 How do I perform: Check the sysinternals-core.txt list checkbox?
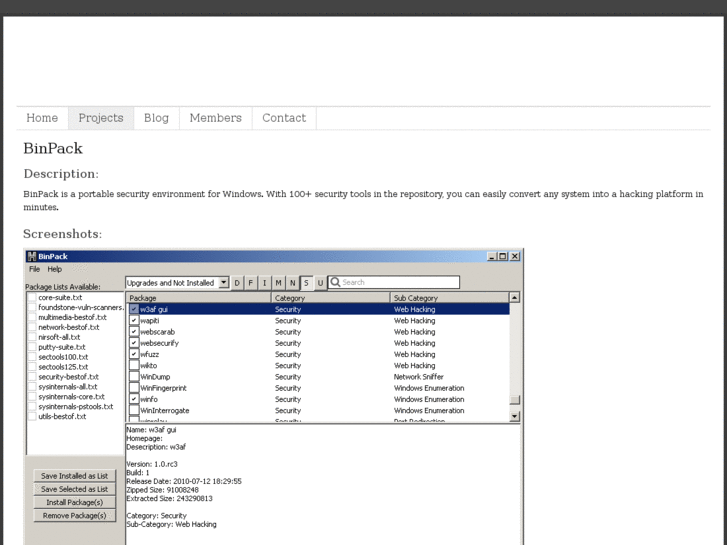[x=32, y=397]
